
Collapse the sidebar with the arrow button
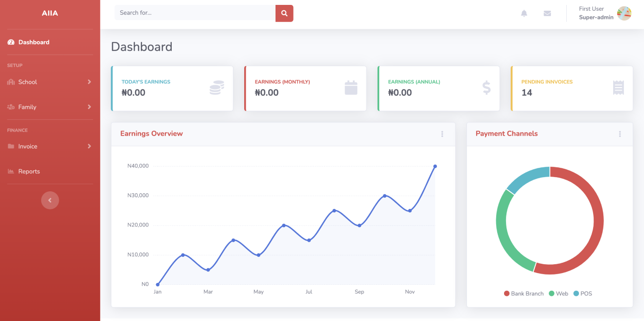click(50, 200)
